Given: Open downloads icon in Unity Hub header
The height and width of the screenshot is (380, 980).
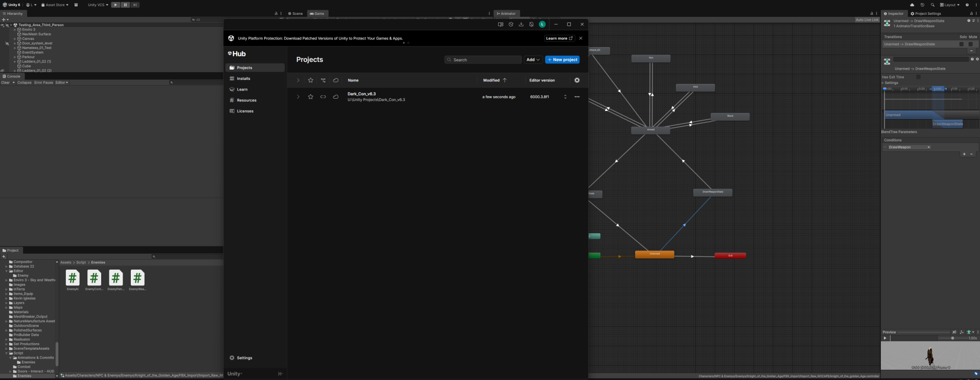Looking at the screenshot, I should click(x=521, y=25).
